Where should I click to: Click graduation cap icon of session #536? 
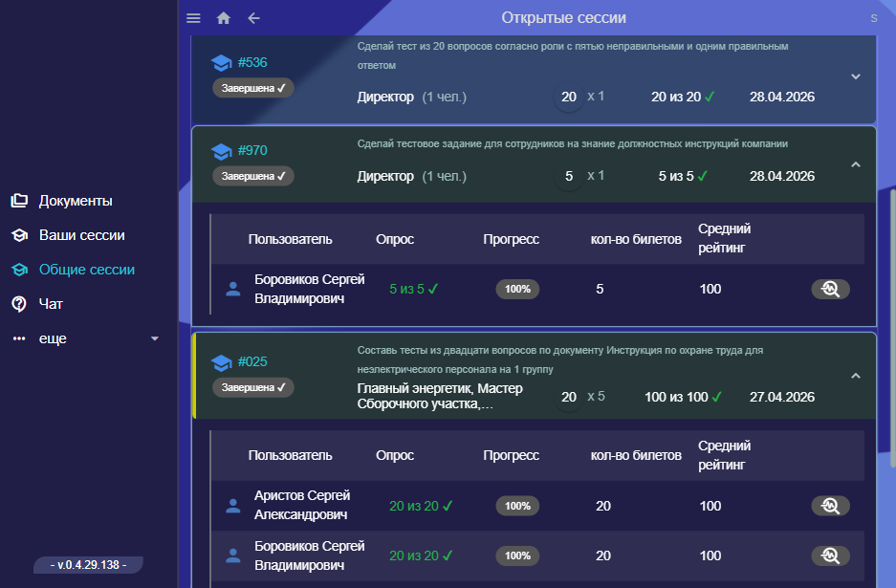[x=221, y=62]
